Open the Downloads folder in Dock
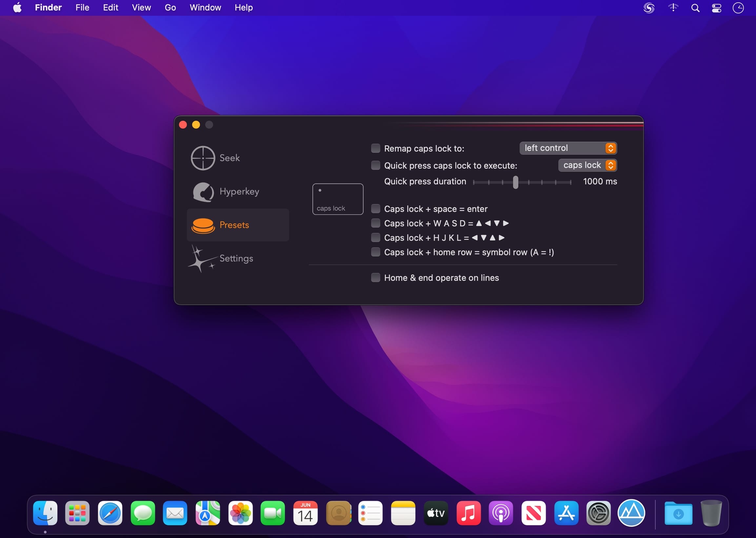Viewport: 756px width, 538px height. [x=678, y=513]
